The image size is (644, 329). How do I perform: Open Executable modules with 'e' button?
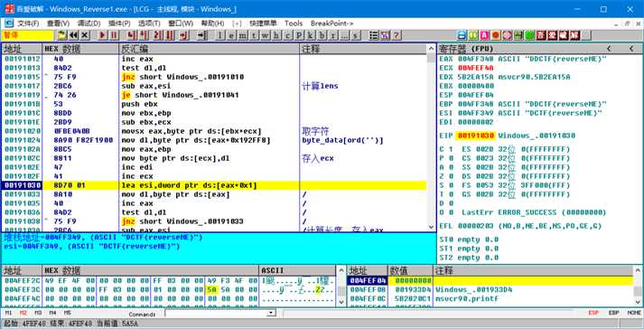click(231, 35)
